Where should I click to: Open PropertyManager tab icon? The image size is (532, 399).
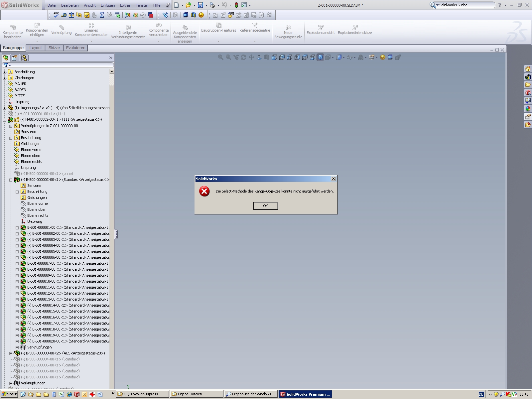tap(15, 58)
